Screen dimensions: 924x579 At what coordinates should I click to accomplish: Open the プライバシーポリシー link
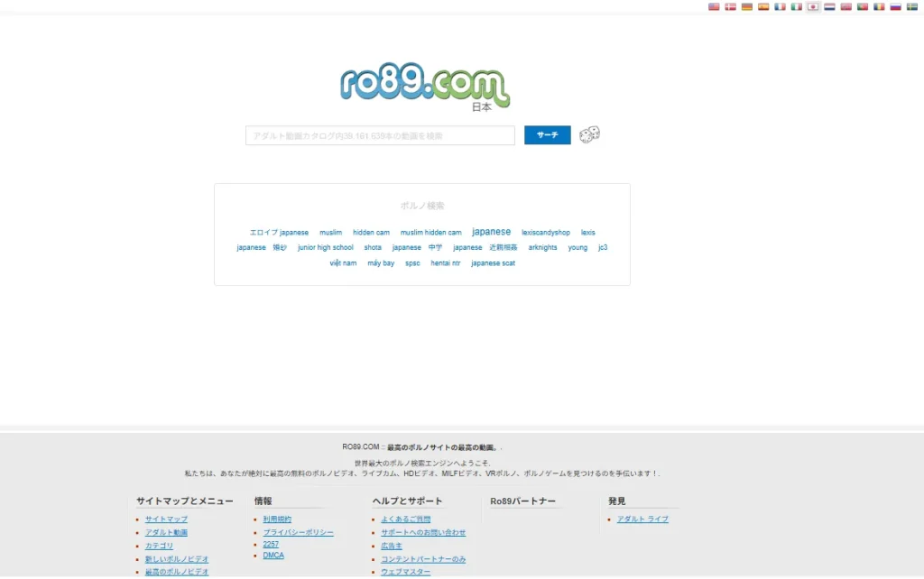click(298, 532)
